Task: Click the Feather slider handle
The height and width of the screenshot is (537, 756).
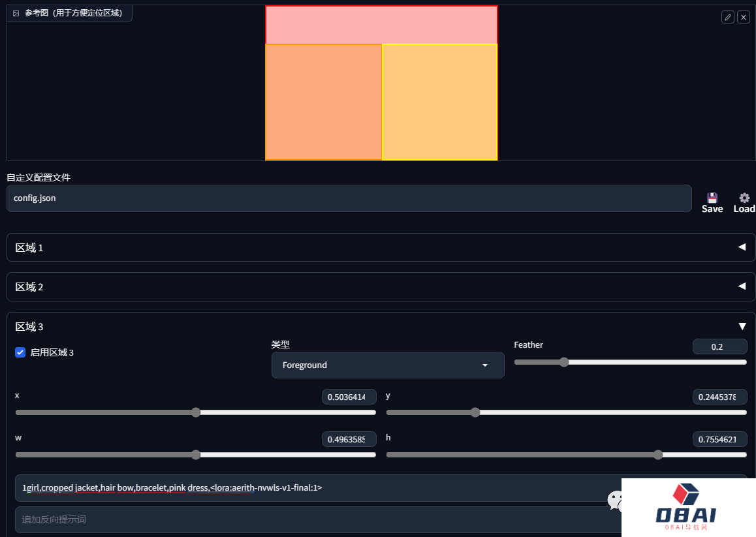Action: click(564, 362)
